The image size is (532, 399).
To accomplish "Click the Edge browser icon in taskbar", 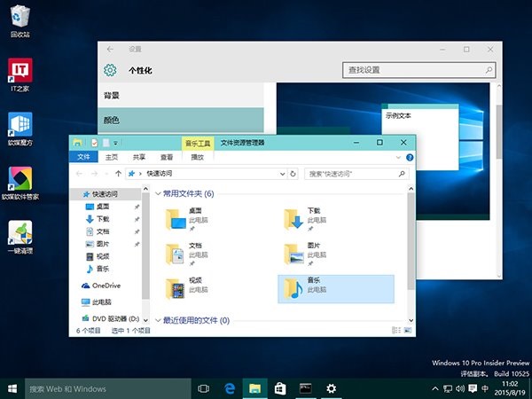I will coord(229,388).
